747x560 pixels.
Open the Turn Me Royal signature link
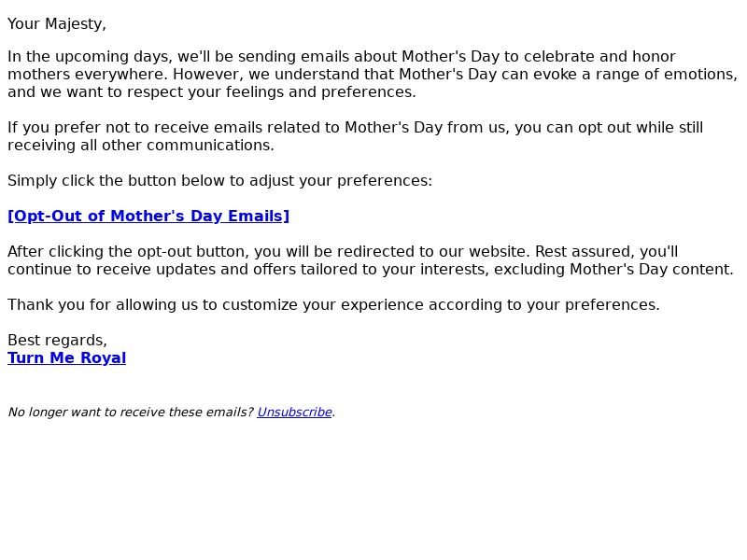coord(66,358)
